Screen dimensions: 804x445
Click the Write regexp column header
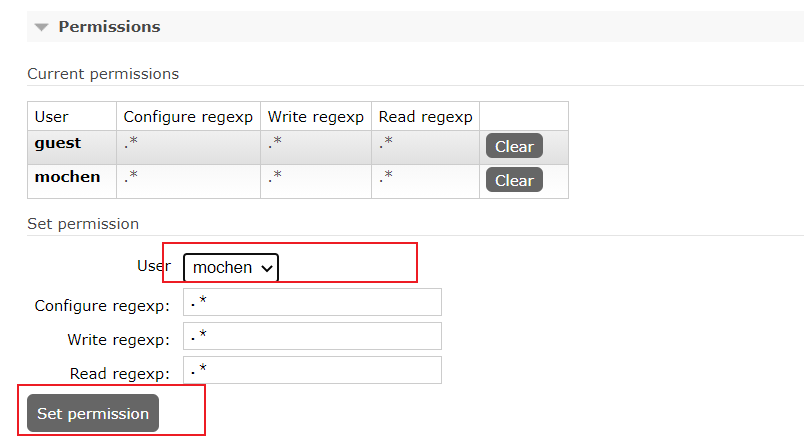[x=316, y=117]
